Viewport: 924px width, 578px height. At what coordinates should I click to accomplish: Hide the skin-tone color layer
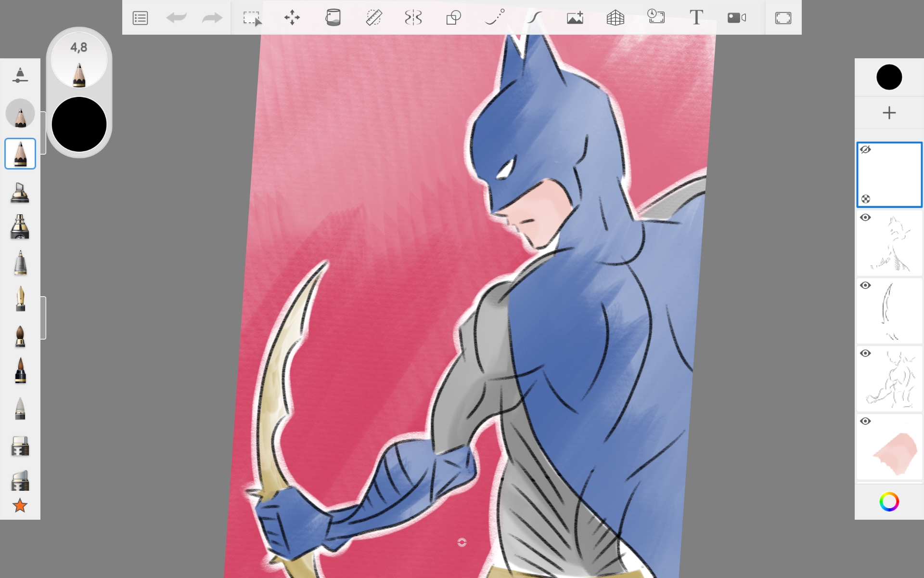[865, 421]
